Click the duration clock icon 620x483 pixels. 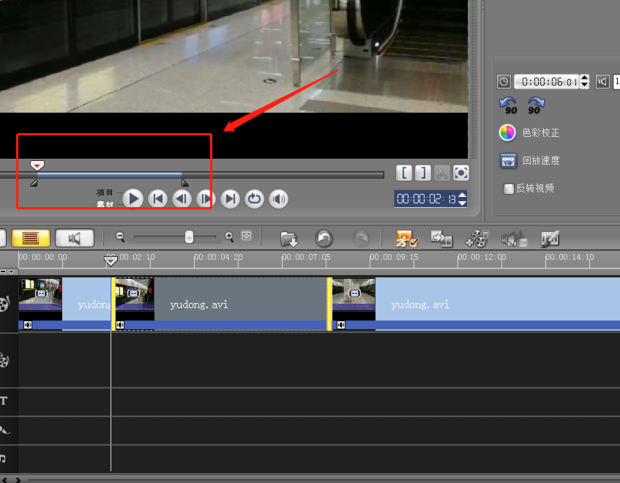tap(504, 82)
